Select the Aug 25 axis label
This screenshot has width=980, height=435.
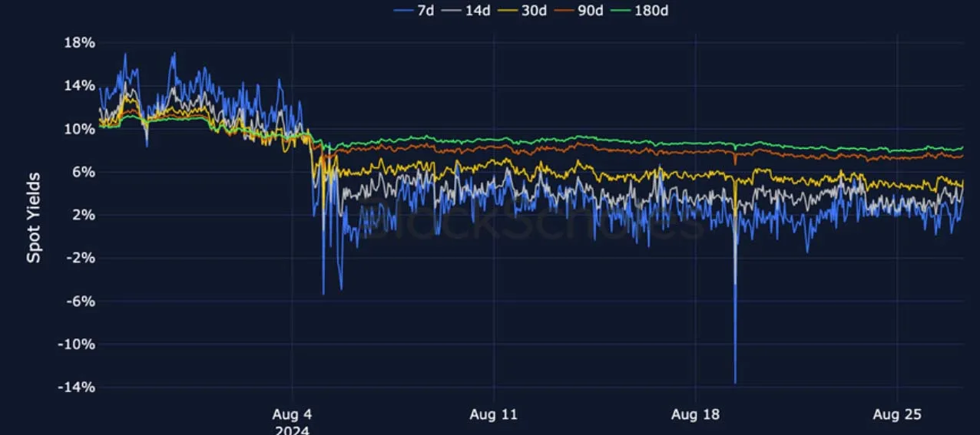click(x=897, y=415)
